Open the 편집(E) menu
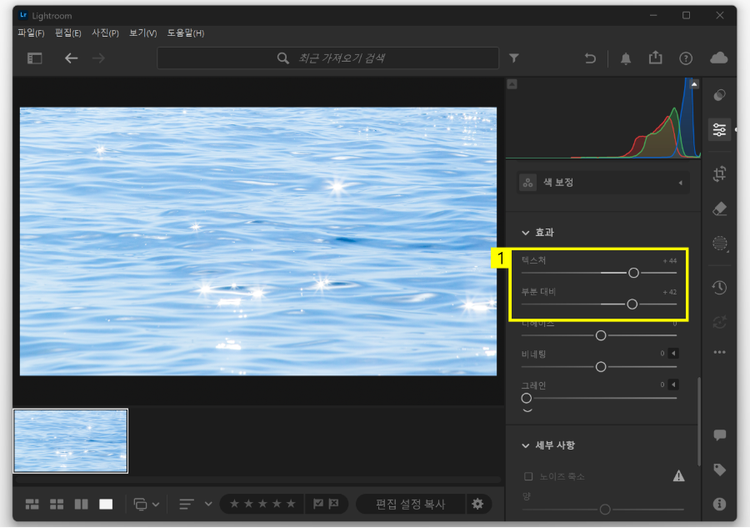Image resolution: width=750 pixels, height=528 pixels. (68, 33)
